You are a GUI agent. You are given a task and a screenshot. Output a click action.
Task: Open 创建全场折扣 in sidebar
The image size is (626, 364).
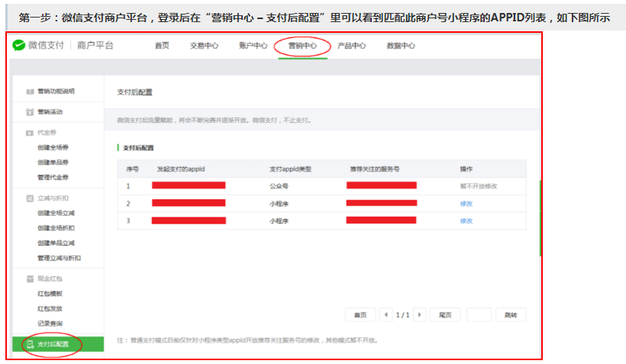pos(56,228)
